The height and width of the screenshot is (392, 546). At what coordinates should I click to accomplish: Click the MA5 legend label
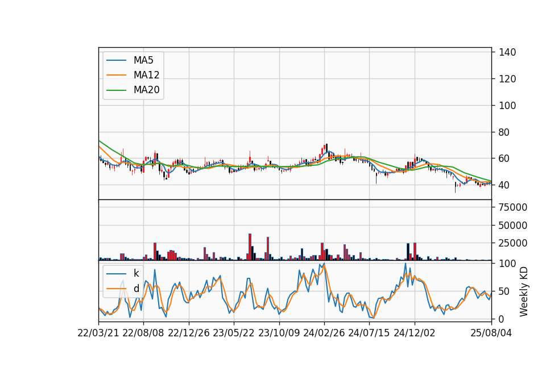(143, 60)
